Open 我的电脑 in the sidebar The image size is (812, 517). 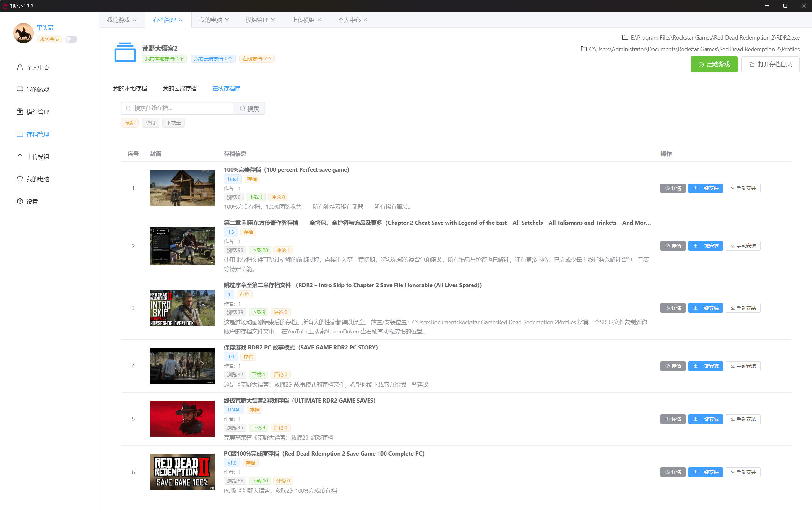pyautogui.click(x=33, y=179)
